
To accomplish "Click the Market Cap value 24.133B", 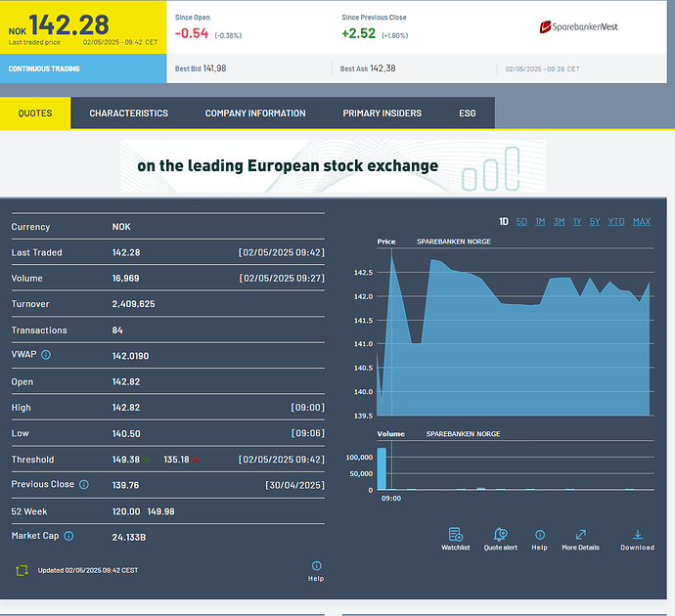I will 129,537.
